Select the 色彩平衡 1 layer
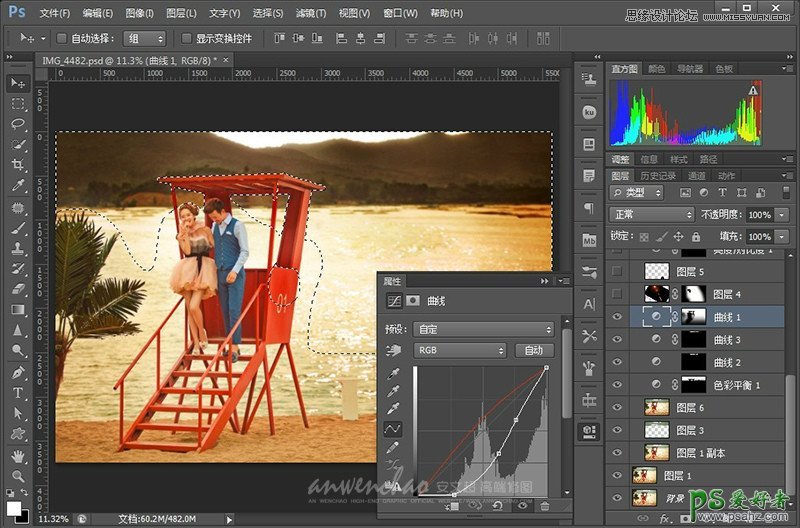 pyautogui.click(x=737, y=385)
